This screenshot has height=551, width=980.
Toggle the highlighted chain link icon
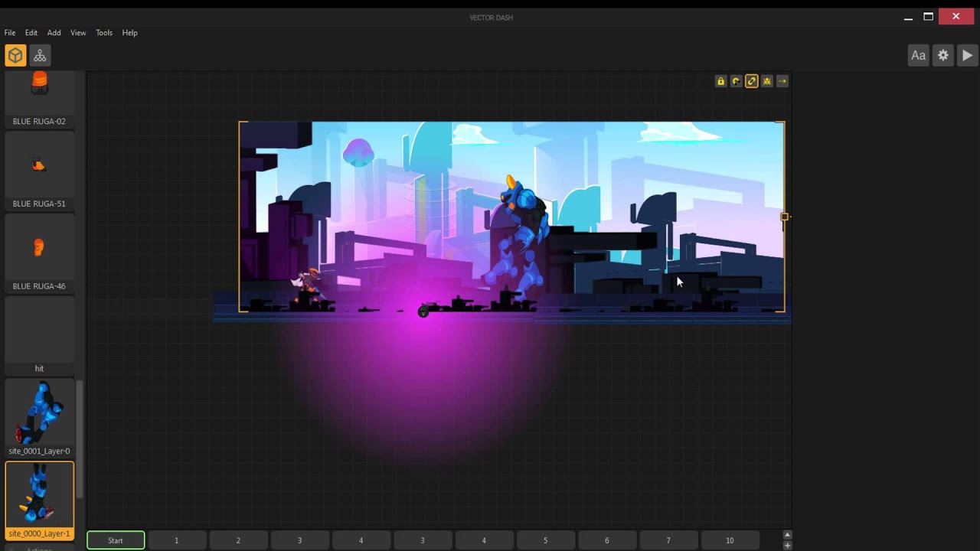coord(751,81)
